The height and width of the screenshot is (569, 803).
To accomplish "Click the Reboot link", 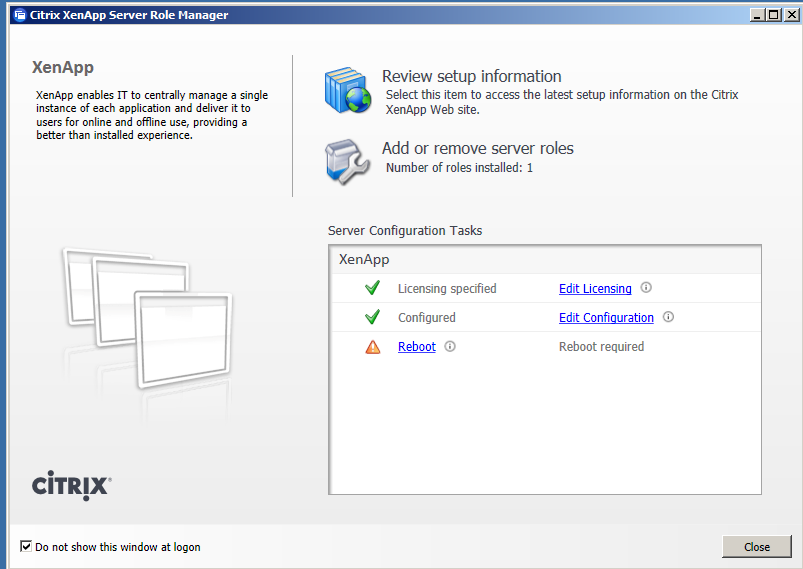I will pyautogui.click(x=417, y=347).
